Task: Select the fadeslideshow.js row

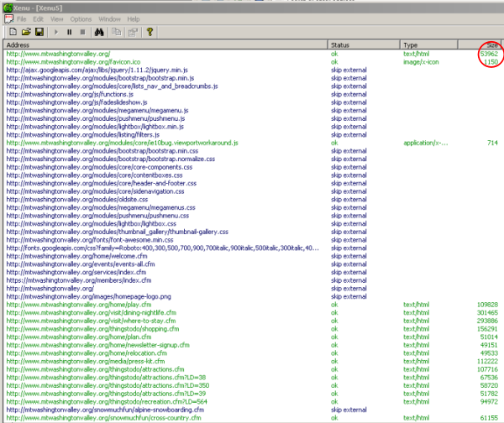Action: pos(252,102)
